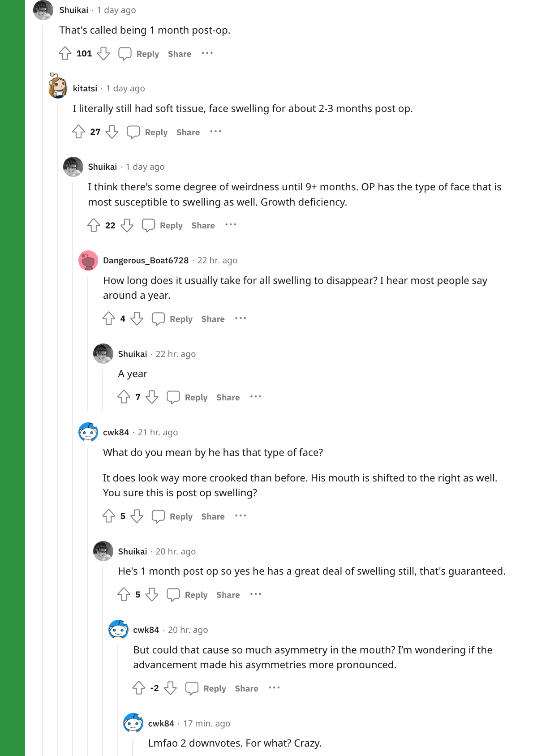Image resolution: width=550 pixels, height=756 pixels.
Task: Downvote kitatsi's comment about soft tissue swelling
Action: (112, 132)
